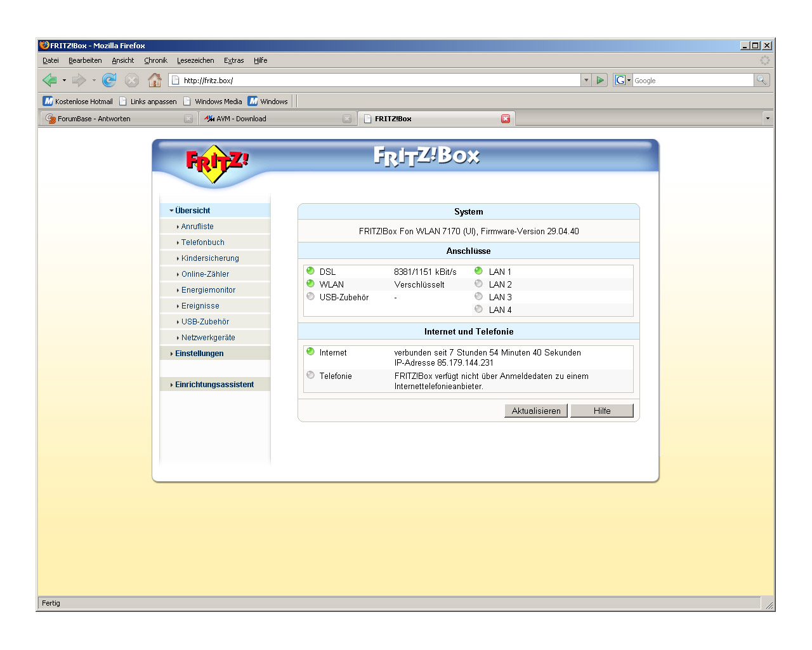Click the gray USB-Zubehör status indicator

tap(310, 296)
